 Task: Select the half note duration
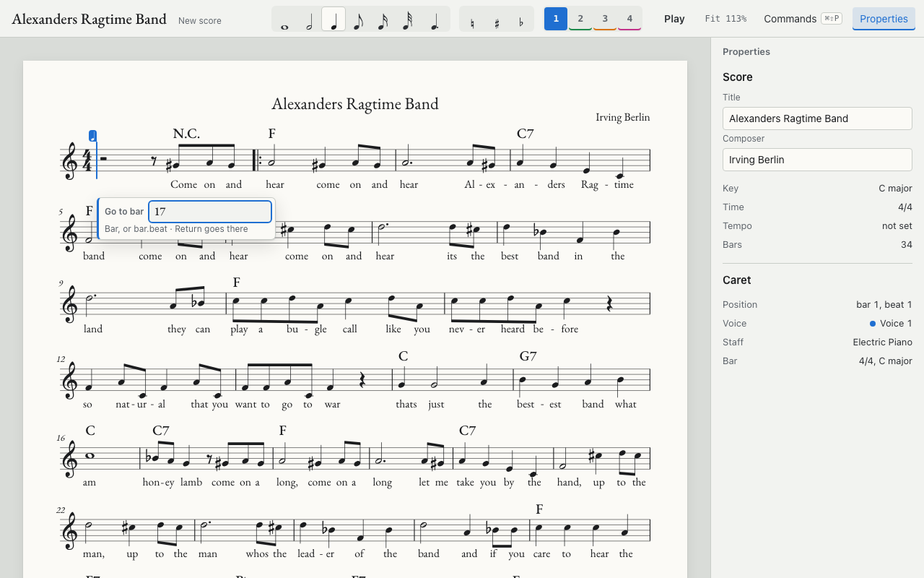click(309, 19)
